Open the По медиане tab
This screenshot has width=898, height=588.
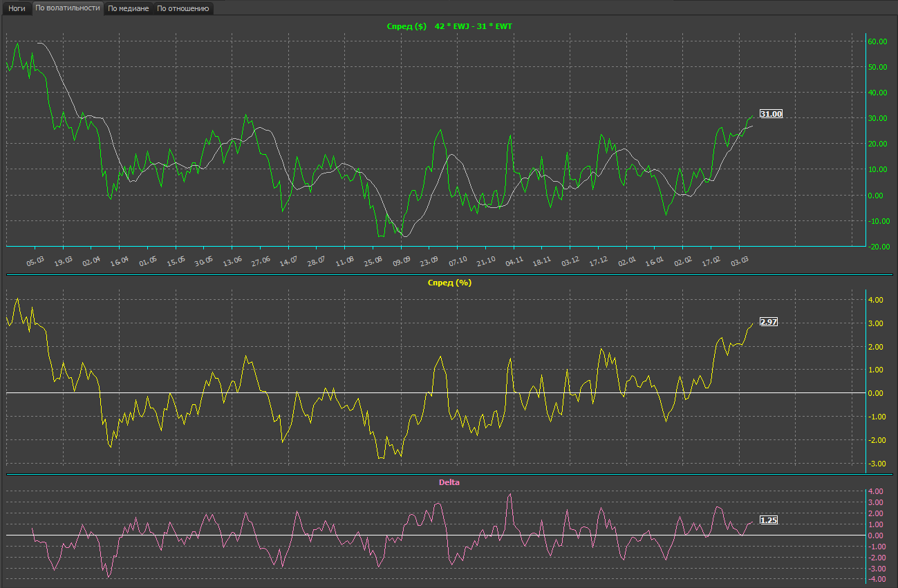coord(129,9)
